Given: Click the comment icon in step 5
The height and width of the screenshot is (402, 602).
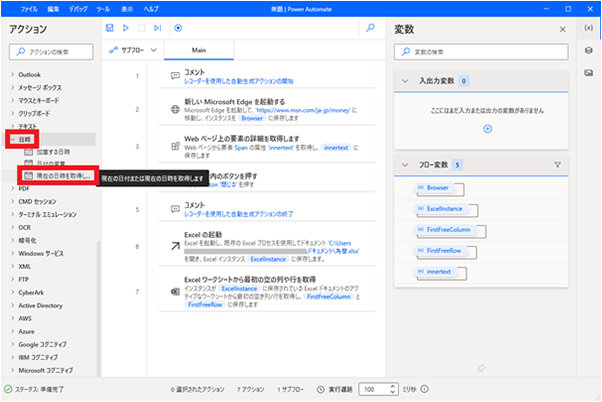Looking at the screenshot, I should tap(175, 209).
